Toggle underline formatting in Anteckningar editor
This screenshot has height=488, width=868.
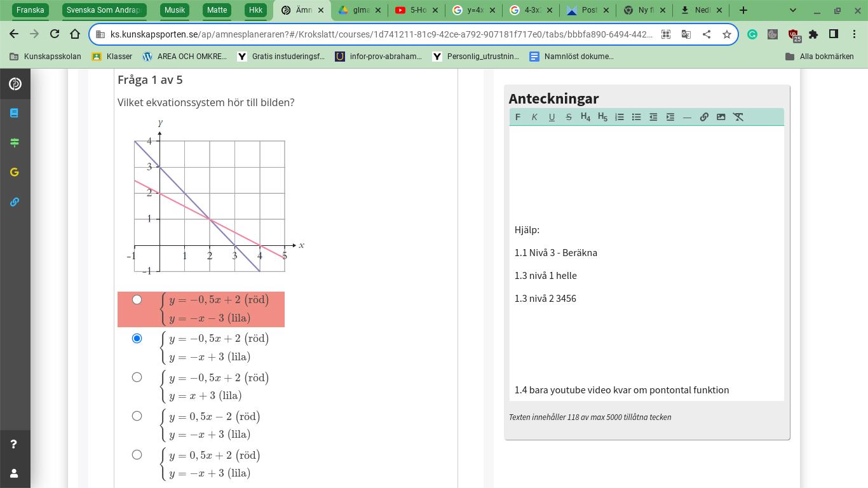coord(552,117)
